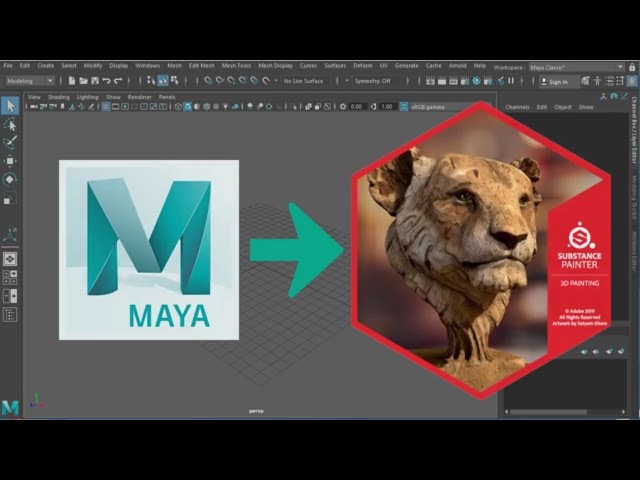This screenshot has height=480, width=640.
Task: Toggle the Channel Box sidebar icon
Action: (x=632, y=81)
